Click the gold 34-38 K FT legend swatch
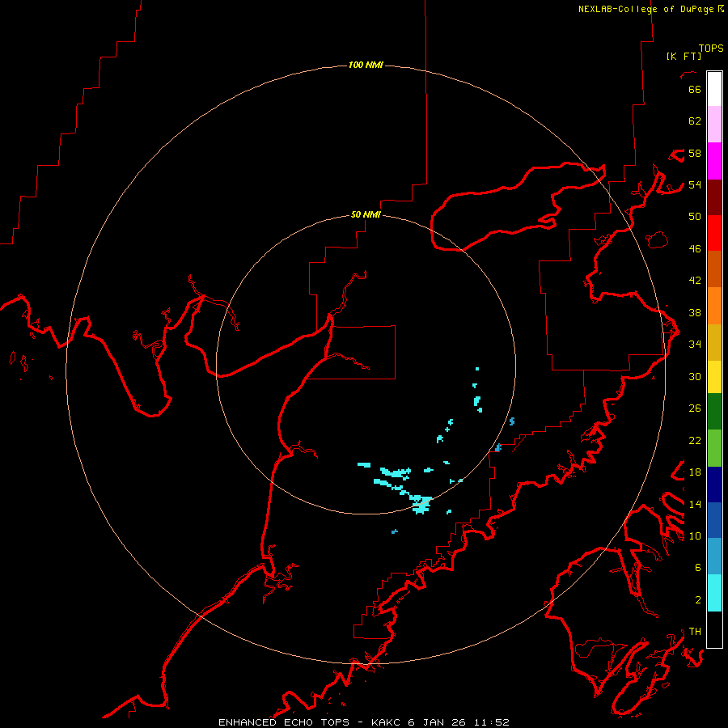Viewport: 728px width, 728px height. click(x=714, y=342)
